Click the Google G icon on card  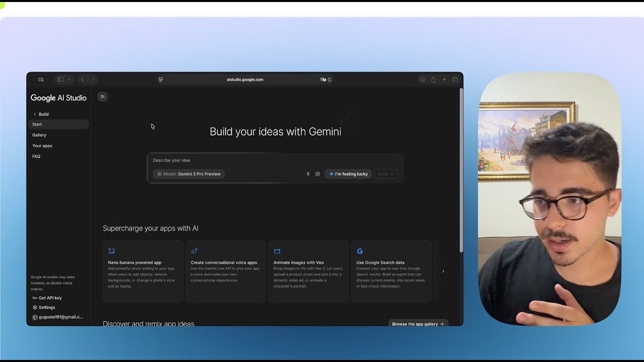(x=360, y=251)
